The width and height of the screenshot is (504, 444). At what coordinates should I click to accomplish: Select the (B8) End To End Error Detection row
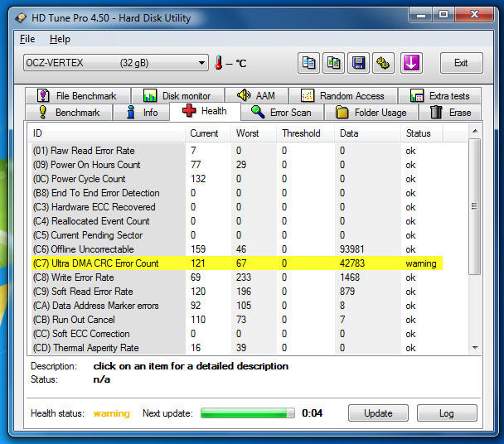[237, 193]
